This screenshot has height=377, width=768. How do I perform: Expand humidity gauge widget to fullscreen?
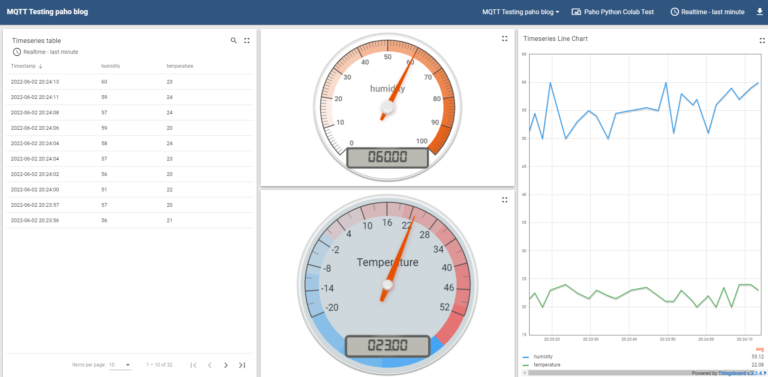[x=504, y=39]
